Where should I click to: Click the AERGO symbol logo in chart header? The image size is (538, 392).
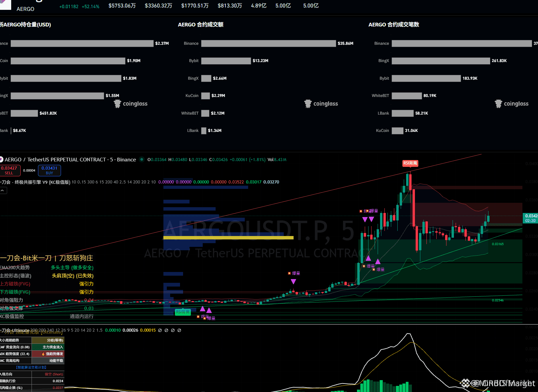pyautogui.click(x=1, y=159)
